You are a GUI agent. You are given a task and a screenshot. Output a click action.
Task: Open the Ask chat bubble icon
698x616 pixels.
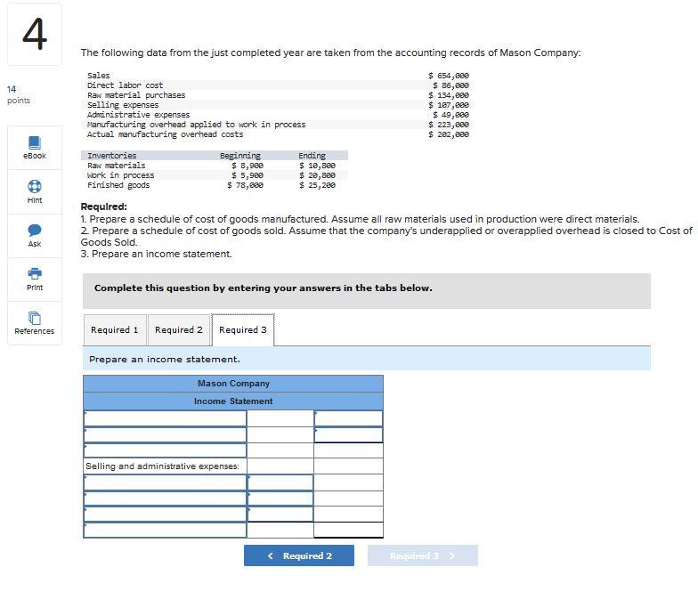(x=34, y=230)
